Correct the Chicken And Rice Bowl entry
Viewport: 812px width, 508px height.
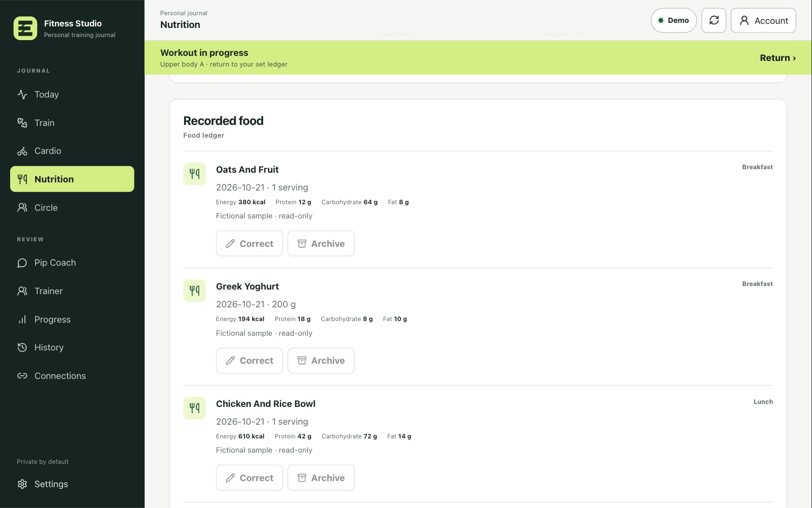(249, 478)
